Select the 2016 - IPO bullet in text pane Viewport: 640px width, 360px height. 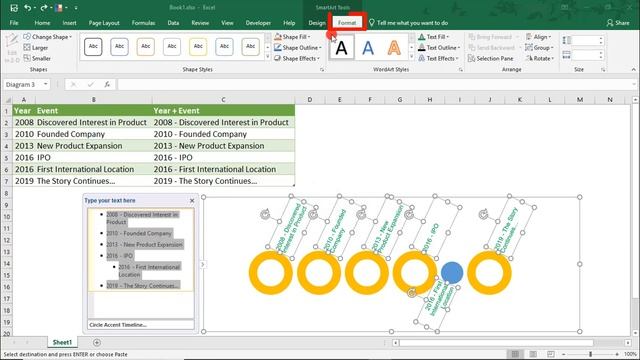(x=120, y=256)
